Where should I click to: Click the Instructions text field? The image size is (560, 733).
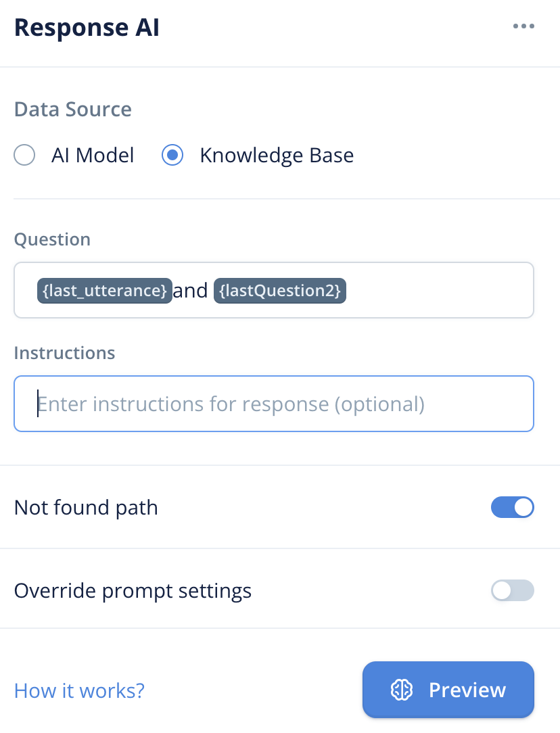[274, 404]
